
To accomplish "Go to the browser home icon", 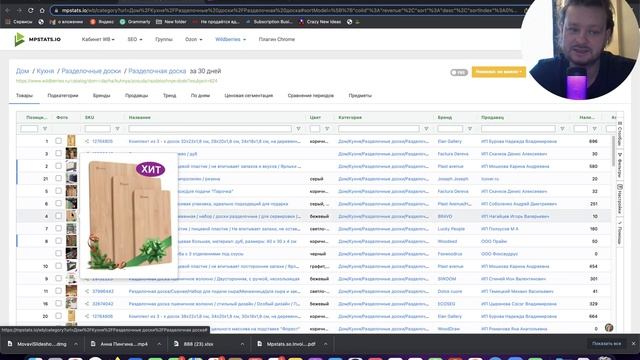I will [42, 10].
